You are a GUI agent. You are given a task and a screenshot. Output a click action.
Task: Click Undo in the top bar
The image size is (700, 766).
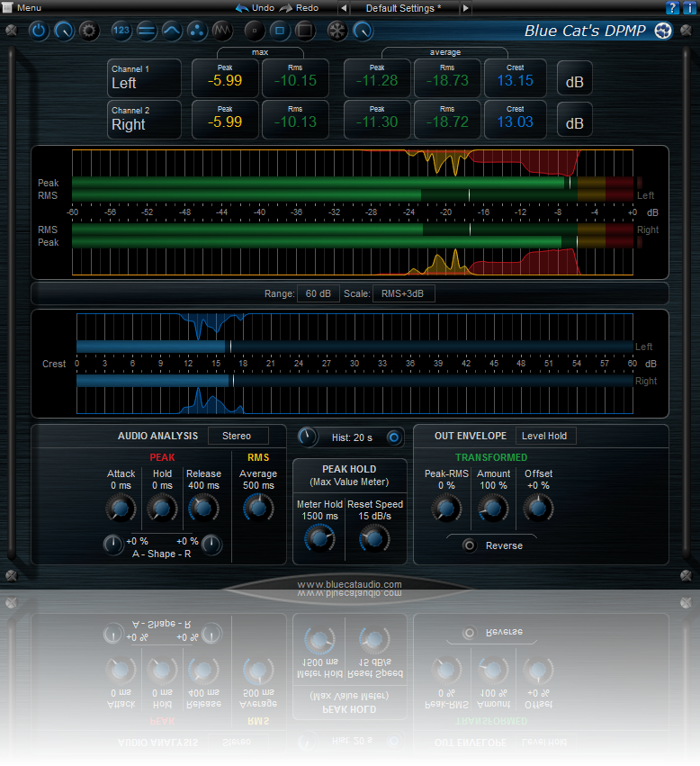[256, 7]
